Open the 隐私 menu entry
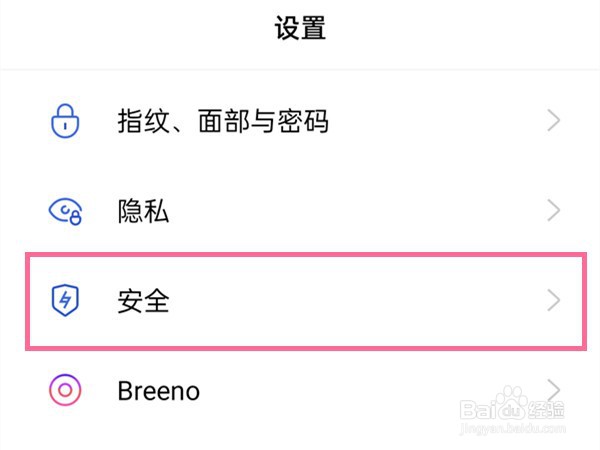Screen dimensions: 600x450 coord(143,211)
